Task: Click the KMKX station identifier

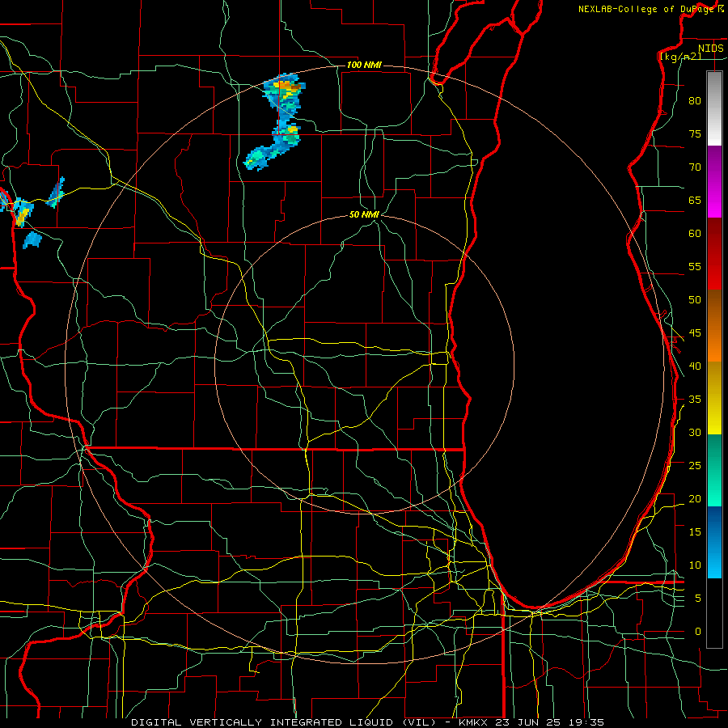Action: coord(474,722)
